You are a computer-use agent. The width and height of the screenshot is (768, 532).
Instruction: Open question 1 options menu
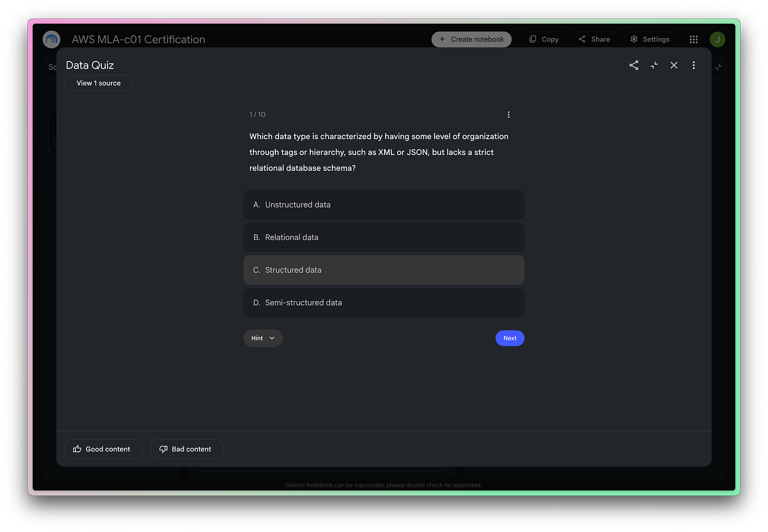pos(508,115)
